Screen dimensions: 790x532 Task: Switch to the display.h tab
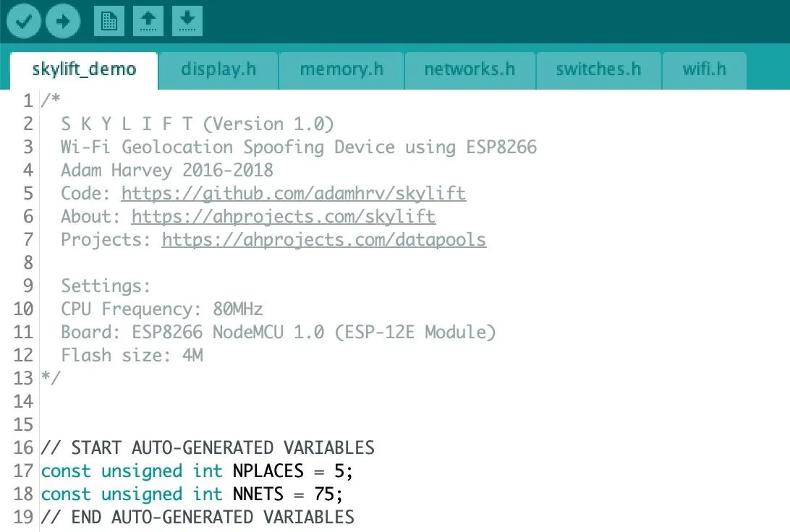coord(218,70)
